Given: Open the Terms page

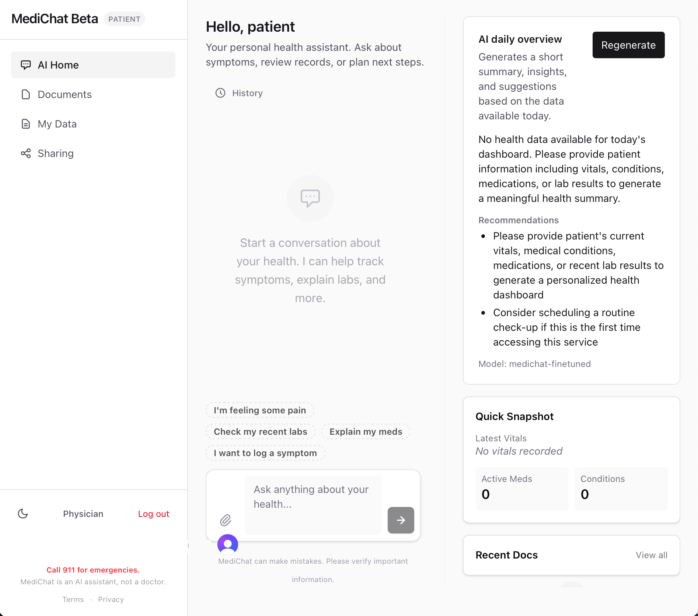Looking at the screenshot, I should coord(73,599).
